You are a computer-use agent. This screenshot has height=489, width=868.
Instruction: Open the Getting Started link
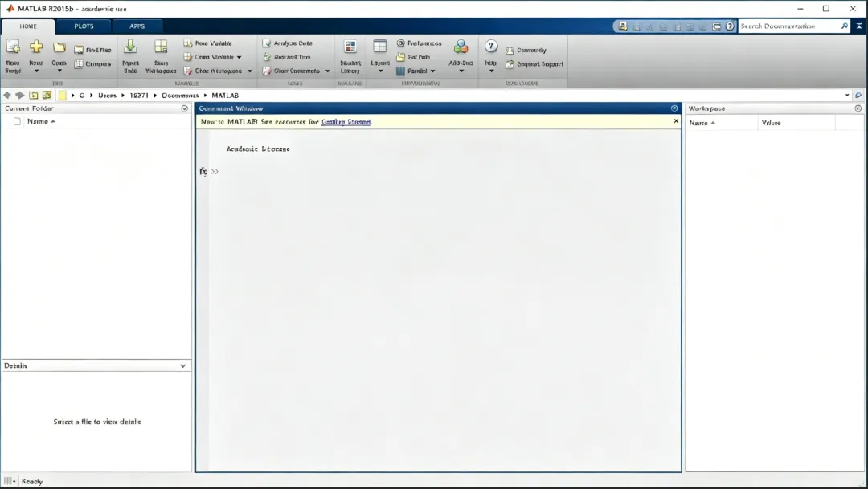(346, 122)
